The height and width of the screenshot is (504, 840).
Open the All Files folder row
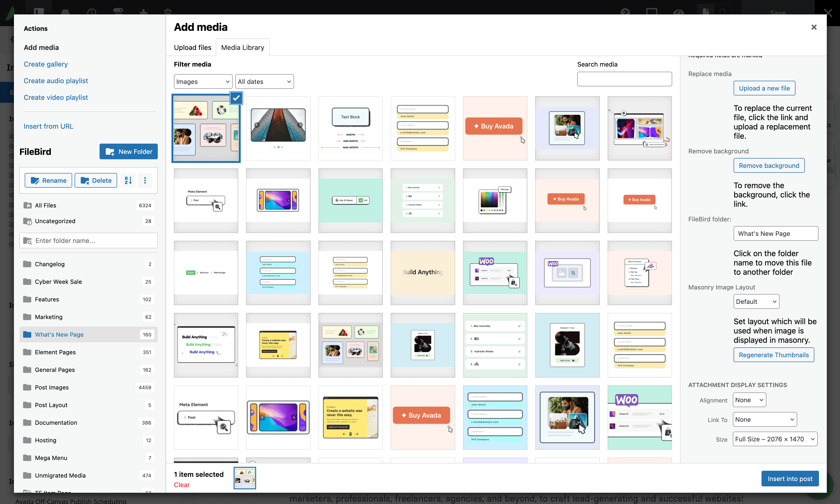coord(88,205)
